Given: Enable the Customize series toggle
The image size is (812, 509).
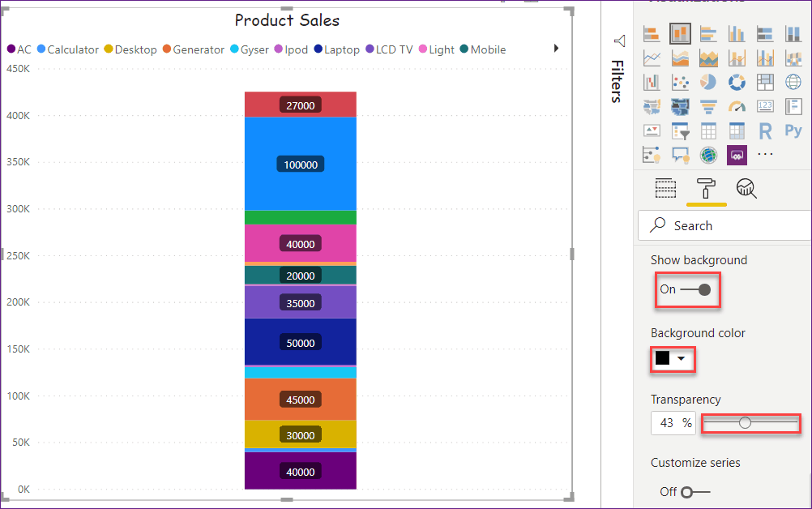Looking at the screenshot, I should point(686,491).
